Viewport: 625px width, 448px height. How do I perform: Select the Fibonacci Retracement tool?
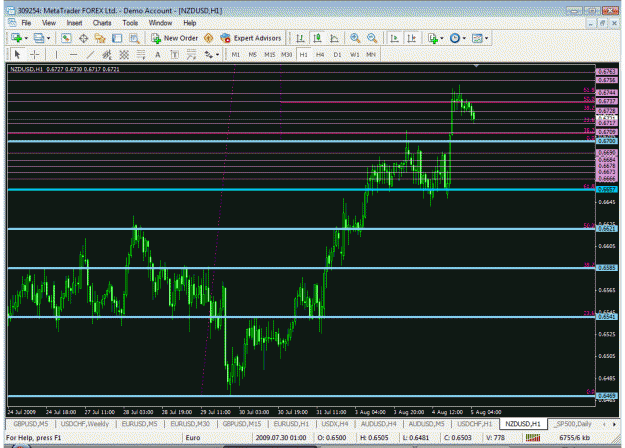click(x=141, y=55)
